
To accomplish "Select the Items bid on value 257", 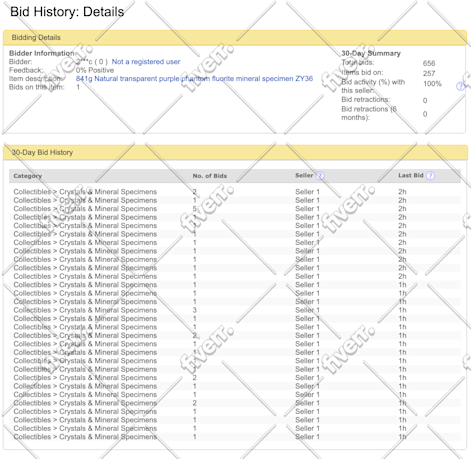I will click(429, 73).
